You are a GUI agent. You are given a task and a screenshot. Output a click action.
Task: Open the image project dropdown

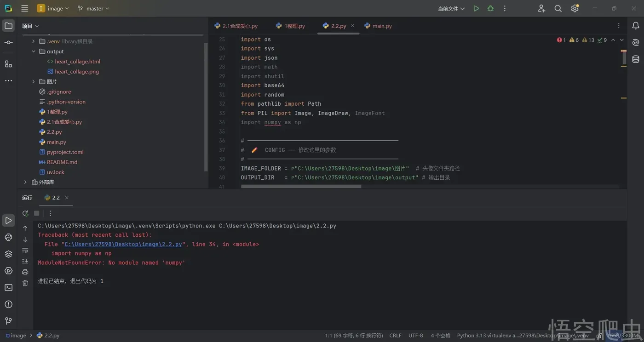coord(53,8)
